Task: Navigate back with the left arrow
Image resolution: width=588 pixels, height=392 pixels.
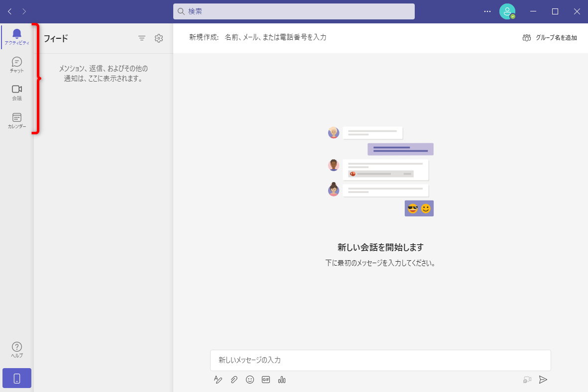Action: pyautogui.click(x=9, y=11)
